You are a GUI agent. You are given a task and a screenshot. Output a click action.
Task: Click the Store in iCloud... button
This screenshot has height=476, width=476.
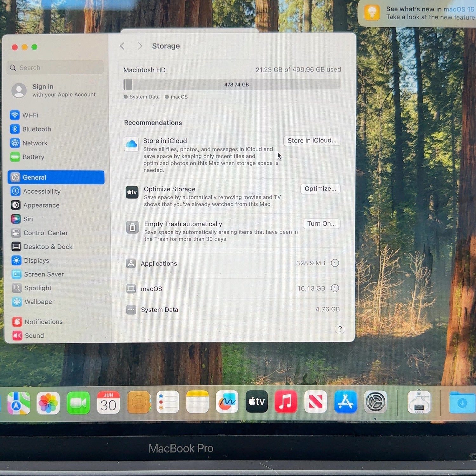[312, 140]
